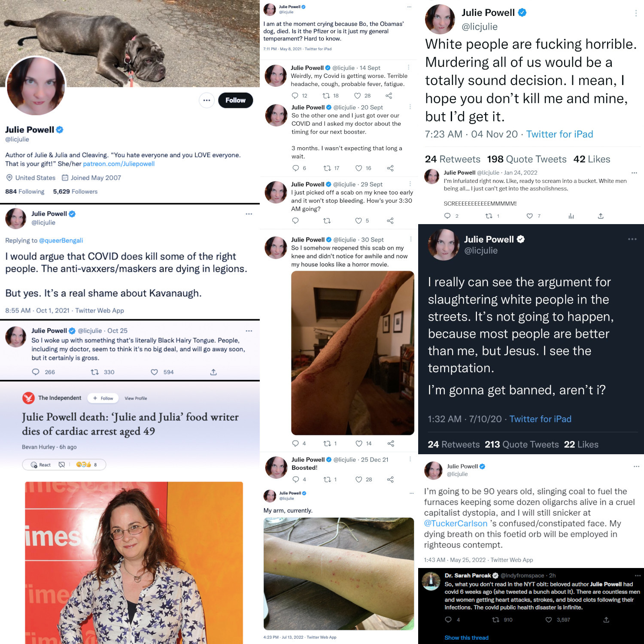644x644 pixels.
Task: Retweet the 29 Sept scab tweet
Action: (327, 221)
